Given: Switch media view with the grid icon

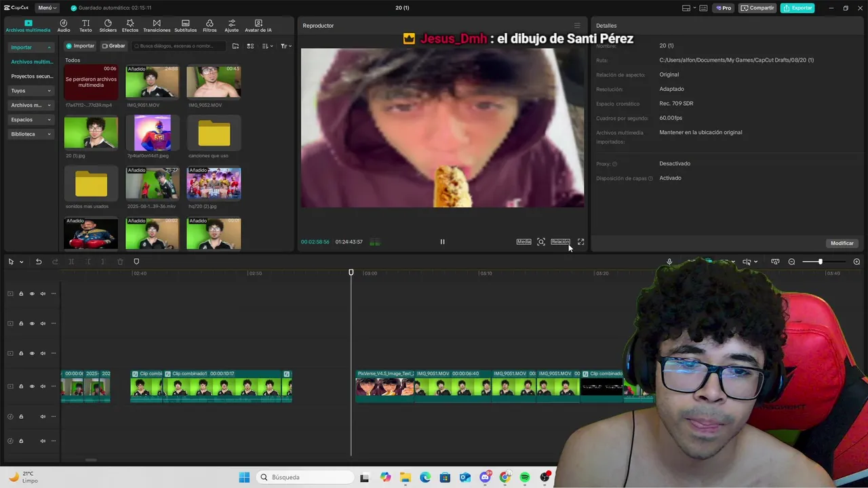Looking at the screenshot, I should [x=250, y=46].
